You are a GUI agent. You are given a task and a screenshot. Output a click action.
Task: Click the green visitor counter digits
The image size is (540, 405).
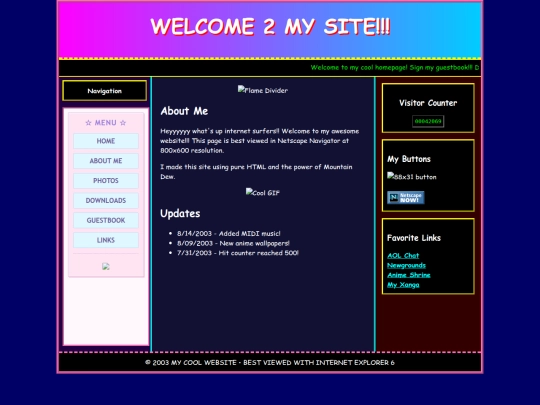click(428, 121)
